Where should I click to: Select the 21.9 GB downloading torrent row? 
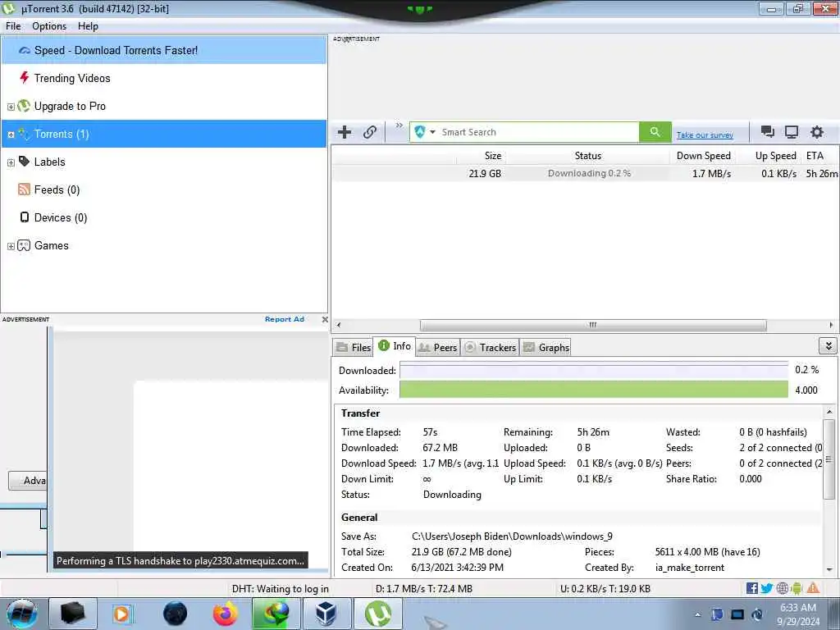coord(585,173)
